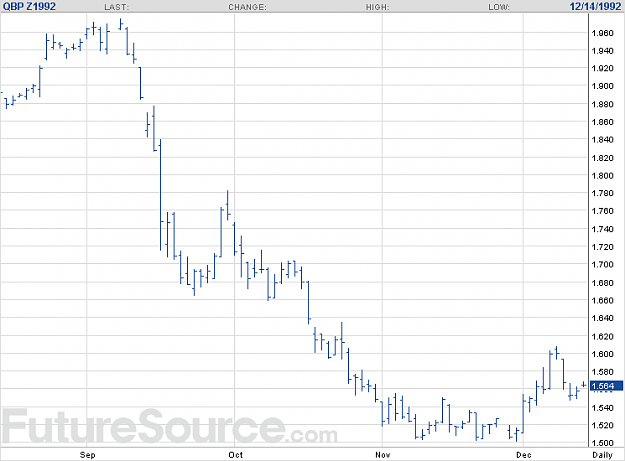Click the 1.760 price axis label
This screenshot has height=461, width=625.
point(603,211)
